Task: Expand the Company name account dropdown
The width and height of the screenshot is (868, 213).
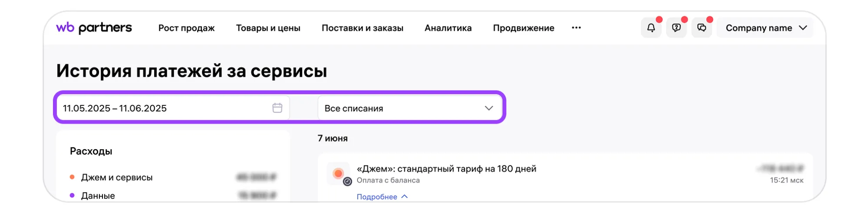Action: (x=765, y=28)
